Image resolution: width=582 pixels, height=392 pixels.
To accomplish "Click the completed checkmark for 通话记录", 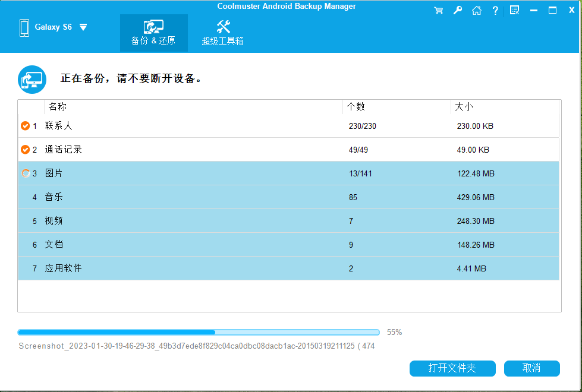I will coord(25,150).
